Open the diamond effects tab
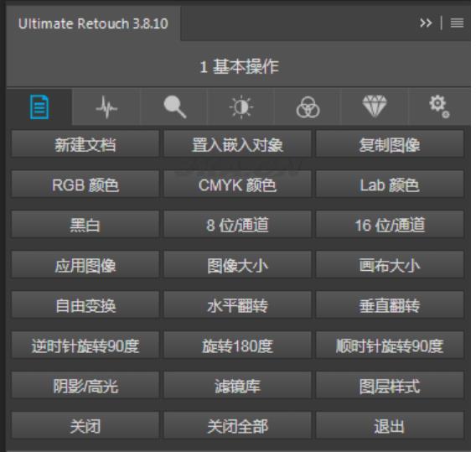 point(375,107)
